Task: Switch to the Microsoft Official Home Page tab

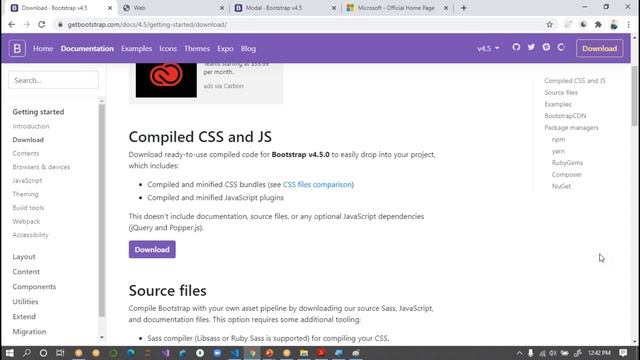Action: pyautogui.click(x=396, y=8)
